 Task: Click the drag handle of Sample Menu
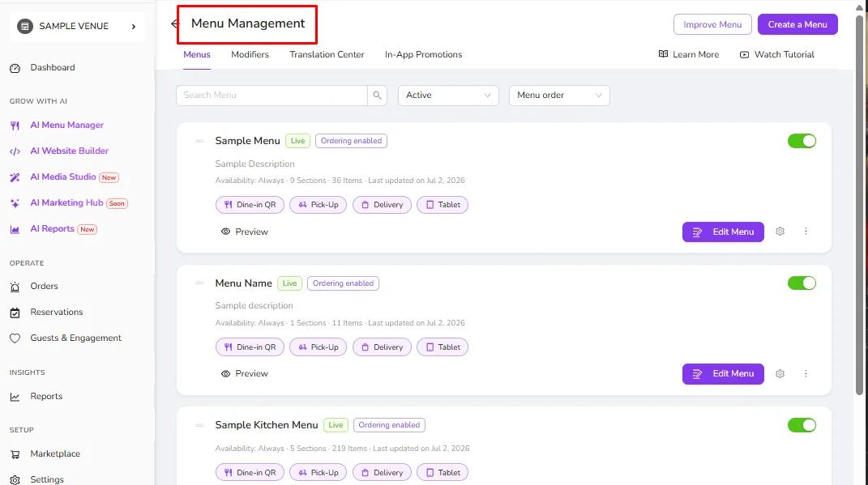[x=199, y=141]
